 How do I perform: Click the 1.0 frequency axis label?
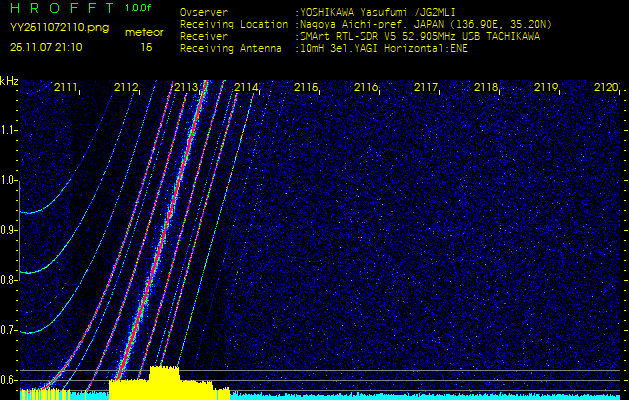coord(9,180)
